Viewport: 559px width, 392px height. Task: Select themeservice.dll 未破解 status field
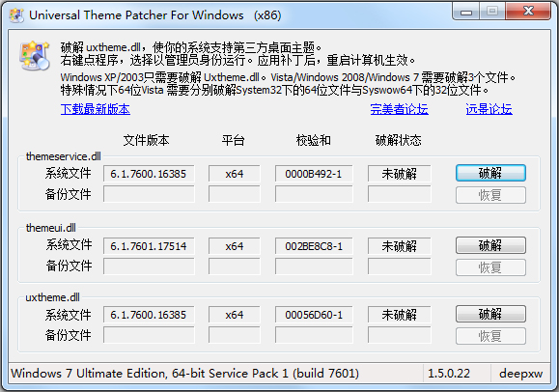click(400, 174)
